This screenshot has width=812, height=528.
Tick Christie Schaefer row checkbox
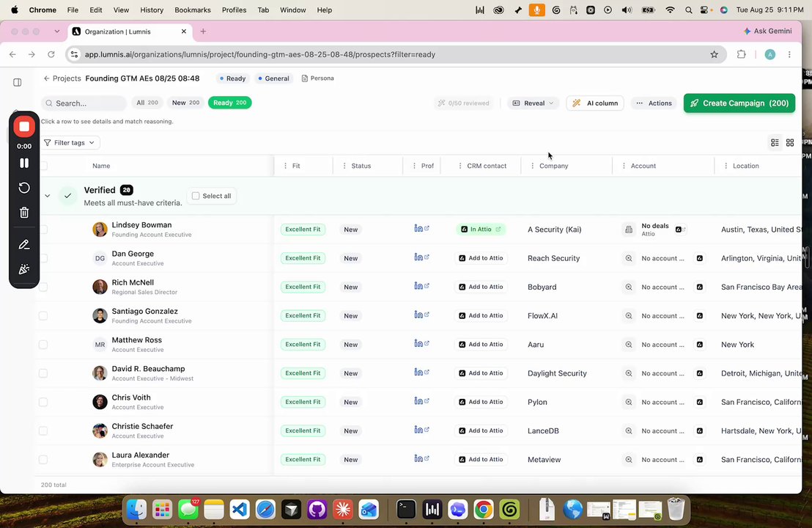(43, 430)
